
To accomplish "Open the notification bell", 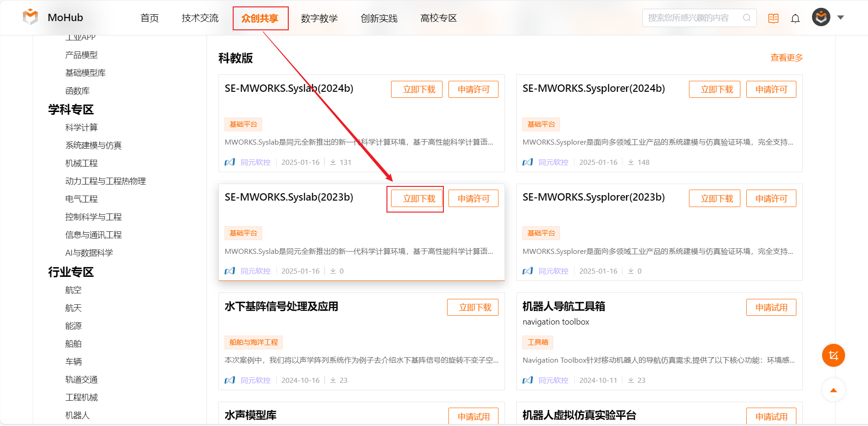I will pos(795,18).
